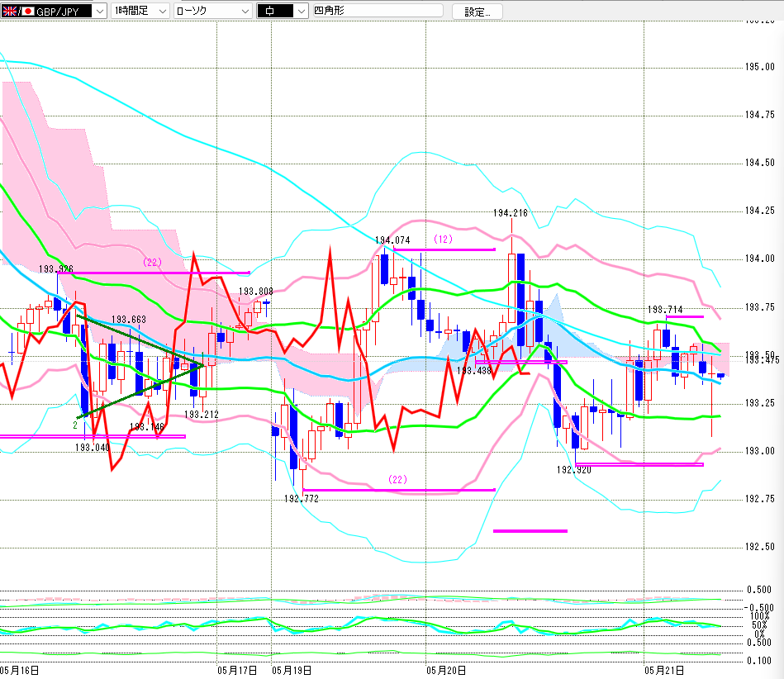The width and height of the screenshot is (784, 679).
Task: Click the 194.25 price axis label
Action: (759, 211)
